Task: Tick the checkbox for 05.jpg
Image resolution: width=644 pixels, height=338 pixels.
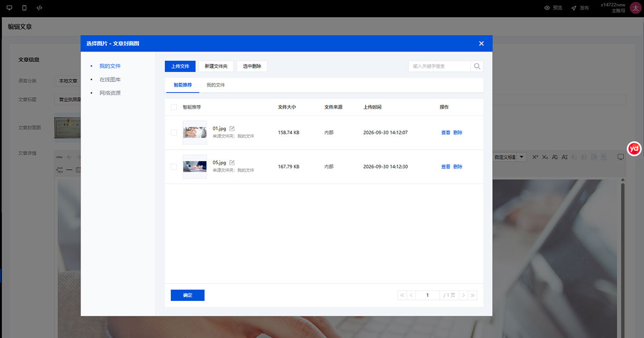Action: click(173, 167)
